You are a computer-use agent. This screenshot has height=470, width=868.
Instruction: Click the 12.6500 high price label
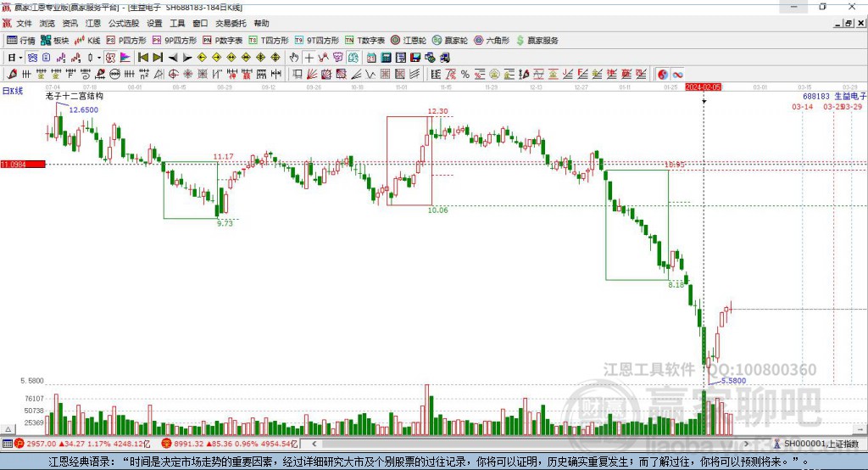click(x=84, y=109)
